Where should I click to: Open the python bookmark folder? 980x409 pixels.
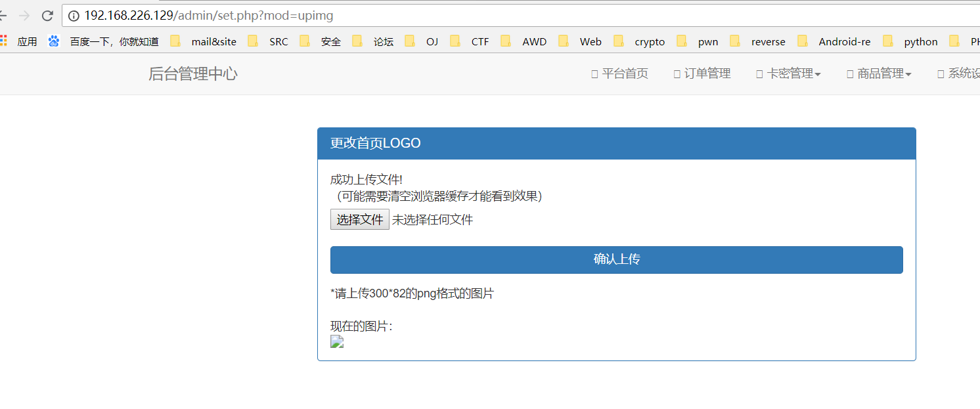[910, 41]
